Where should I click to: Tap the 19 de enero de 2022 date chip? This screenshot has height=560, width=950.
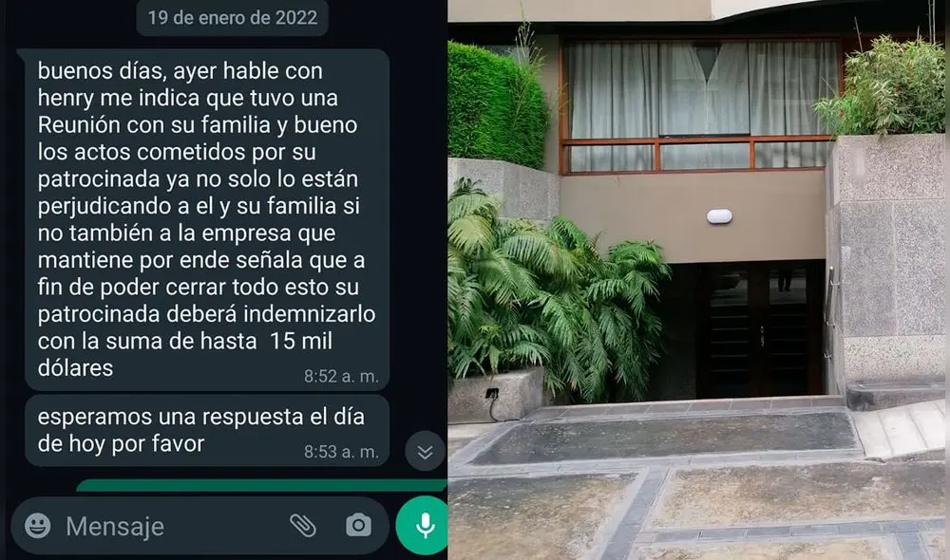(x=233, y=17)
